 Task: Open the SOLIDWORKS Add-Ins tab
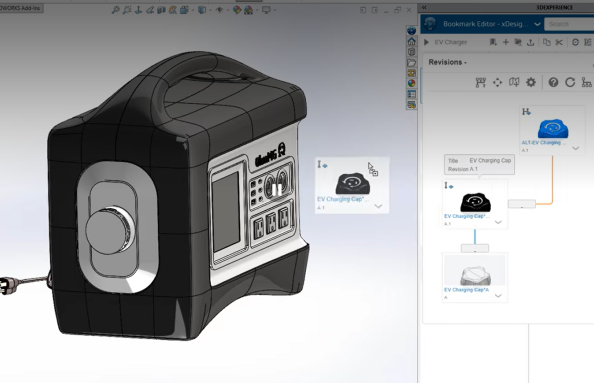(21, 8)
